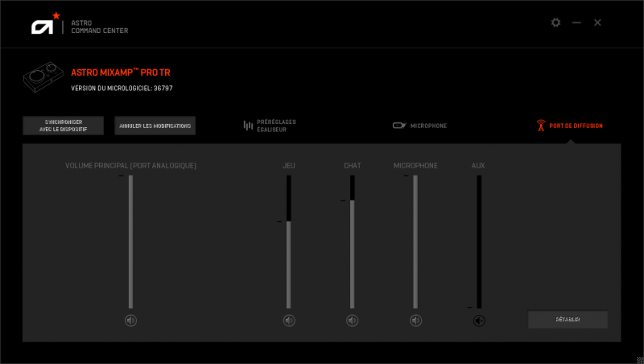The image size is (644, 364).
Task: Open the settings gear icon
Action: (555, 23)
